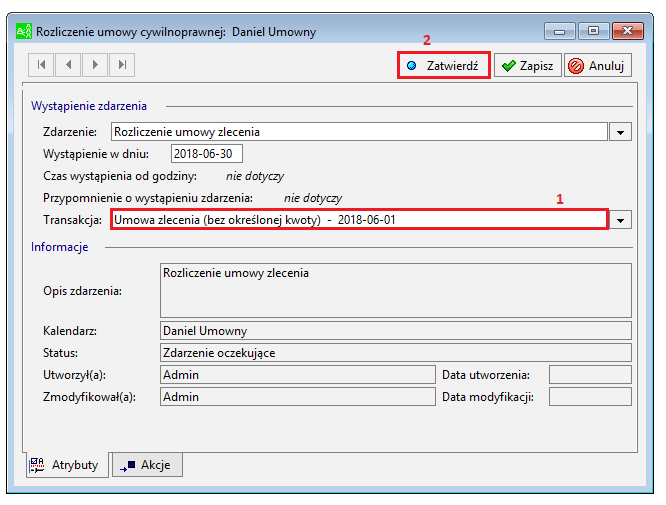Jump to the last record arrow
666x505 pixels.
coord(122,65)
